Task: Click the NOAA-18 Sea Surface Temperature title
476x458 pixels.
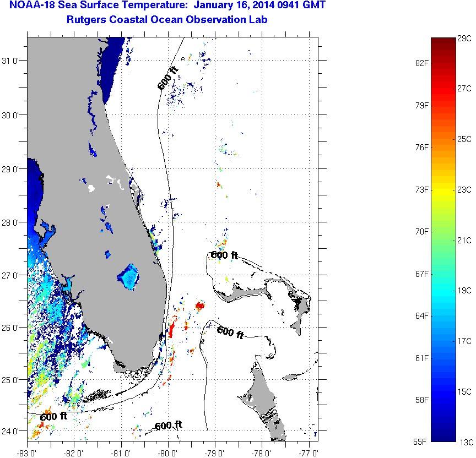Action: click(167, 7)
